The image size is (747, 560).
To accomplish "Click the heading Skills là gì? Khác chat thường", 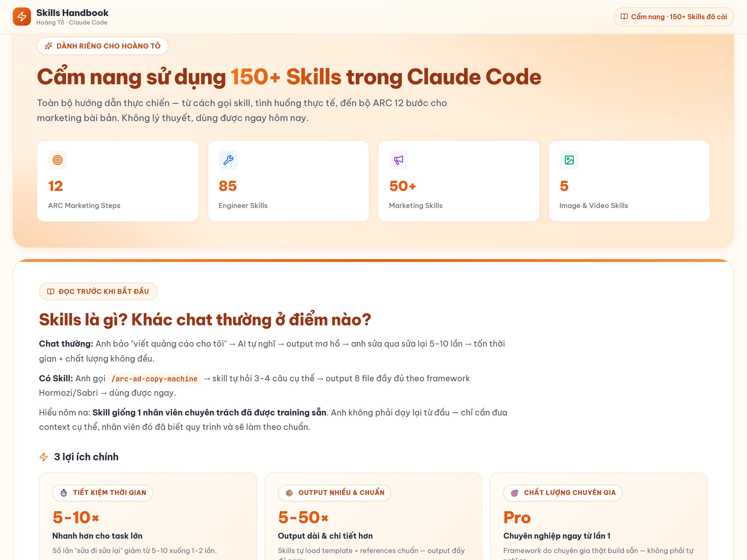I will (x=205, y=320).
